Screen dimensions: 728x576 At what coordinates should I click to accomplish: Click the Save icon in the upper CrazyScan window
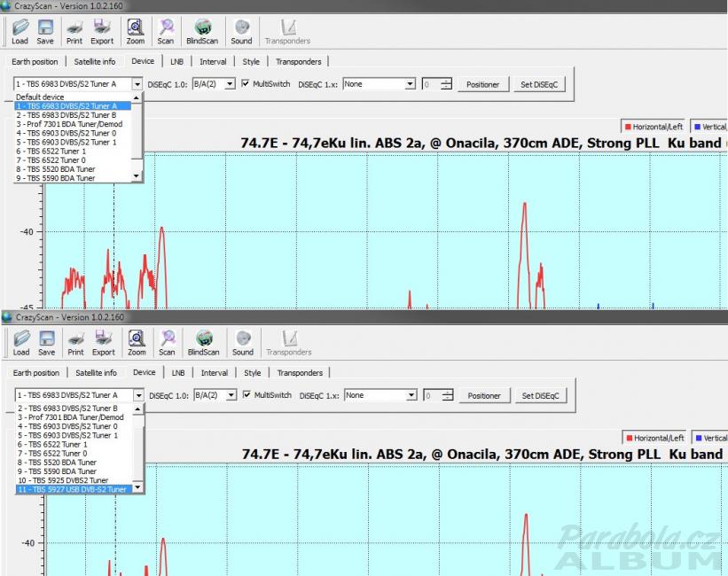click(x=45, y=32)
